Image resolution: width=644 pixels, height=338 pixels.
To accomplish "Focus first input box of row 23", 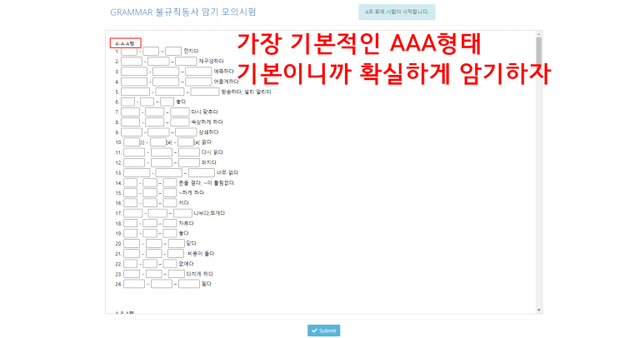I will [132, 274].
